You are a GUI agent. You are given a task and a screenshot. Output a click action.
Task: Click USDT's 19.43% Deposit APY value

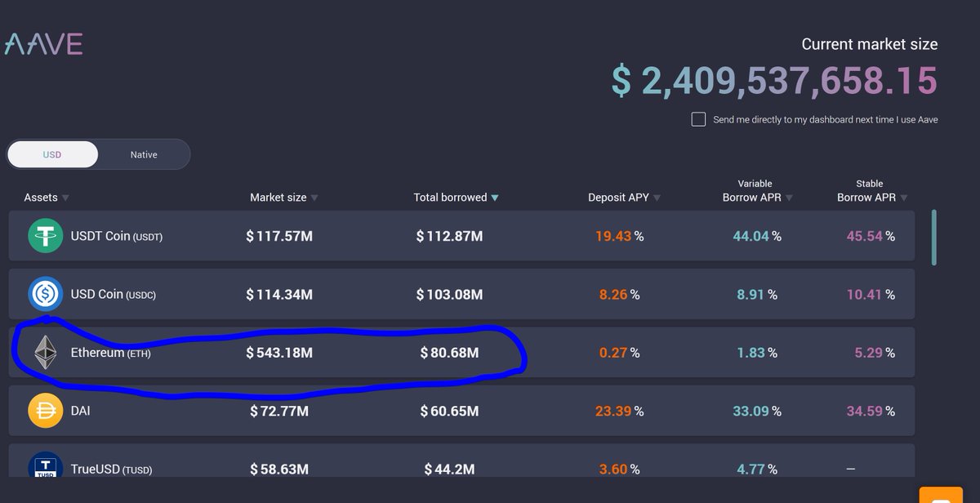pos(614,235)
